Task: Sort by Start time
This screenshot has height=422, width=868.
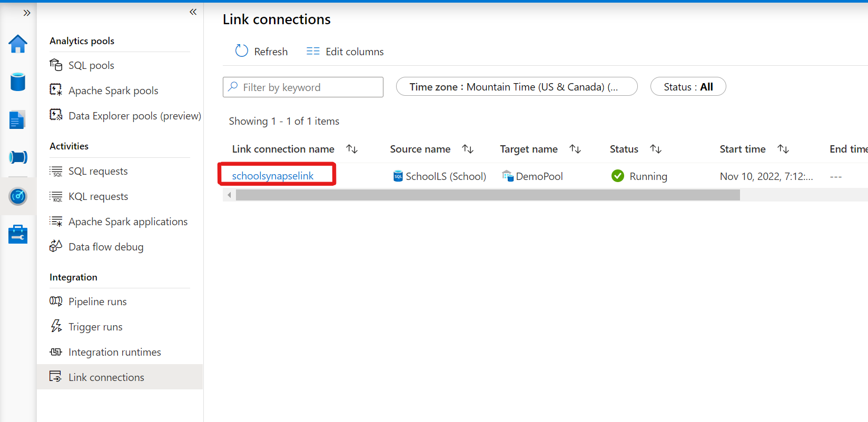Action: (783, 149)
